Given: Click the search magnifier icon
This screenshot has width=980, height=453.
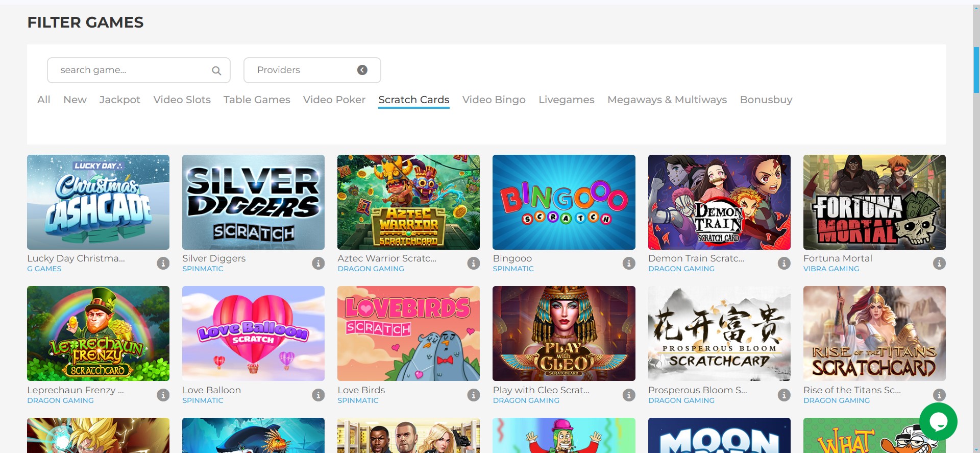Looking at the screenshot, I should 216,70.
